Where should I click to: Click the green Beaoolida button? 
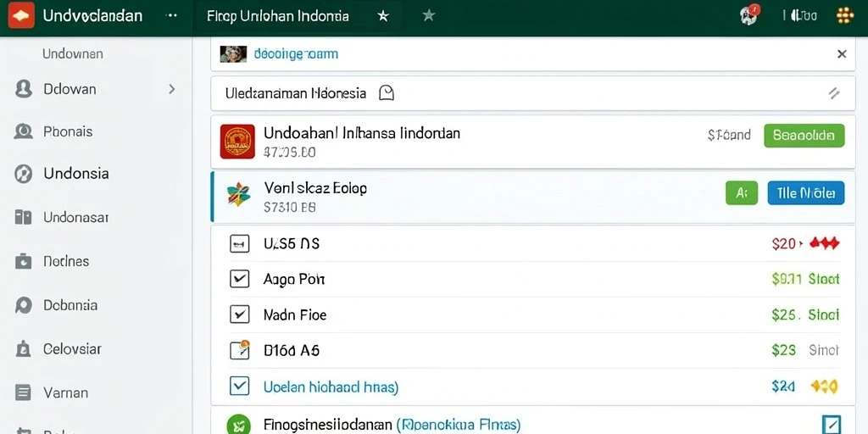[804, 136]
